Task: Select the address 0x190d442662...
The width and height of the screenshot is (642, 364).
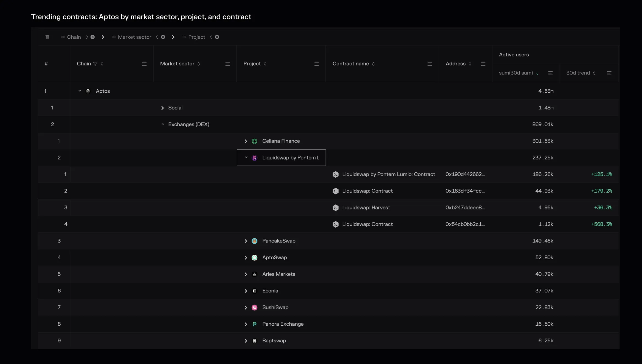Action: [x=465, y=174]
